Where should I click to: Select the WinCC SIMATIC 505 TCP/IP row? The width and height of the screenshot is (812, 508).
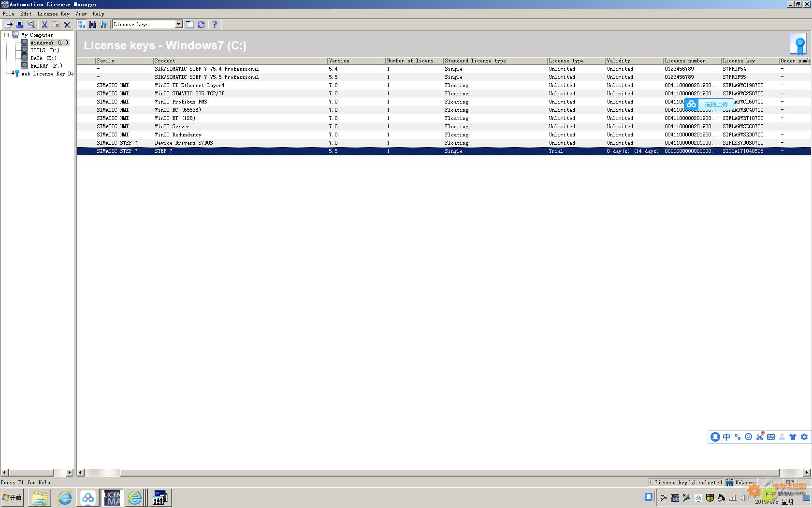(444, 93)
